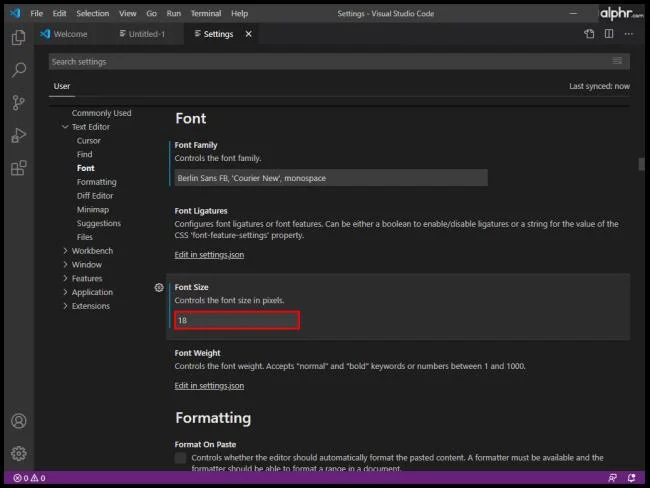The height and width of the screenshot is (488, 650).
Task: Select Commonly Used in settings tree
Action: coord(101,113)
